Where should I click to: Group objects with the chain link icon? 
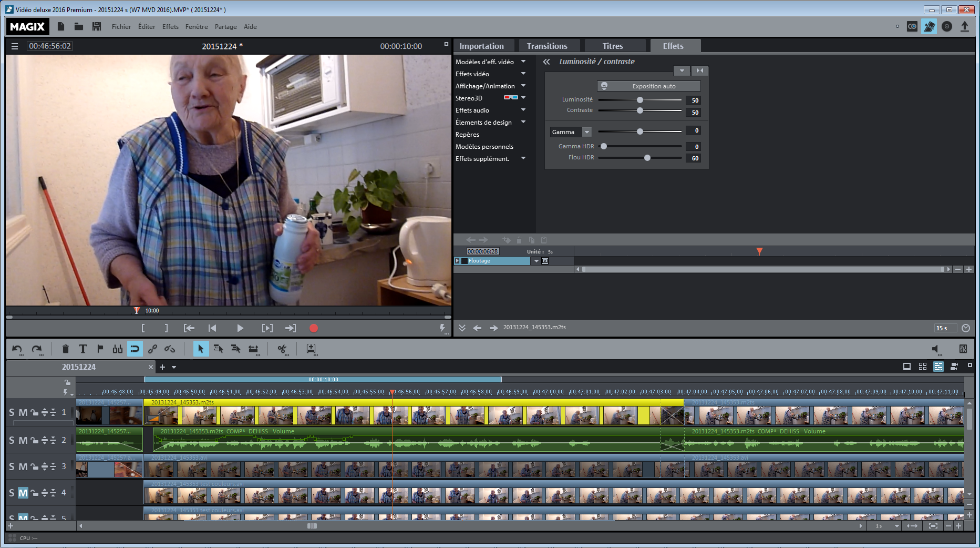pyautogui.click(x=152, y=349)
